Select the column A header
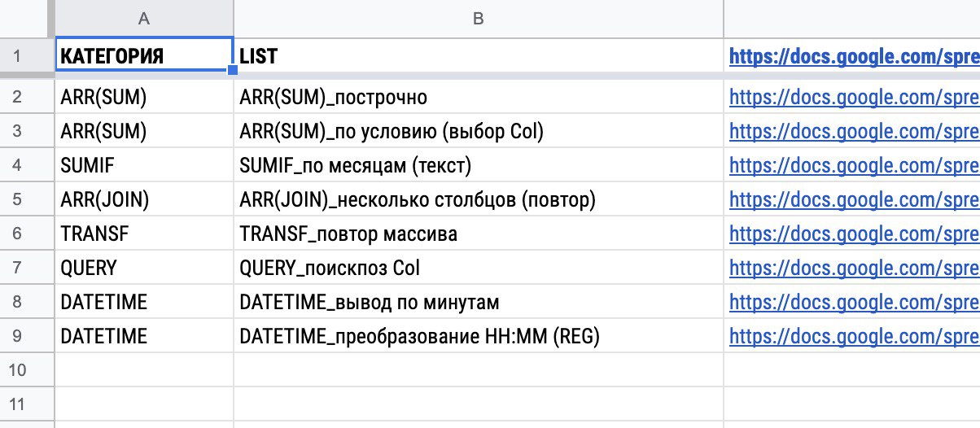 tap(144, 18)
